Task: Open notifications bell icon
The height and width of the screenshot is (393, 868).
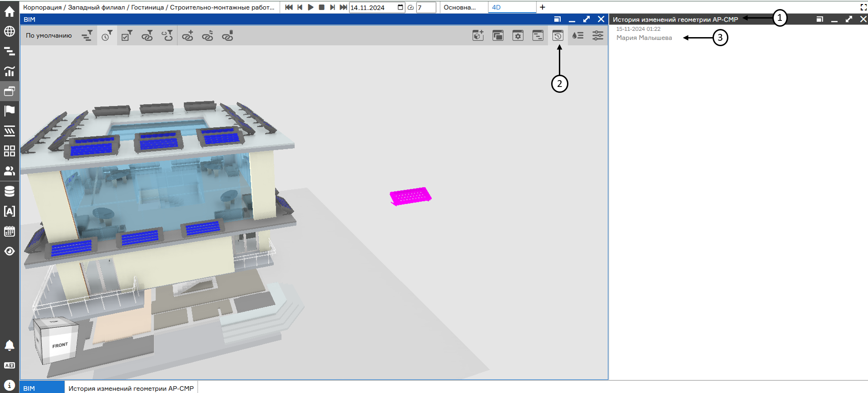Action: coord(10,345)
